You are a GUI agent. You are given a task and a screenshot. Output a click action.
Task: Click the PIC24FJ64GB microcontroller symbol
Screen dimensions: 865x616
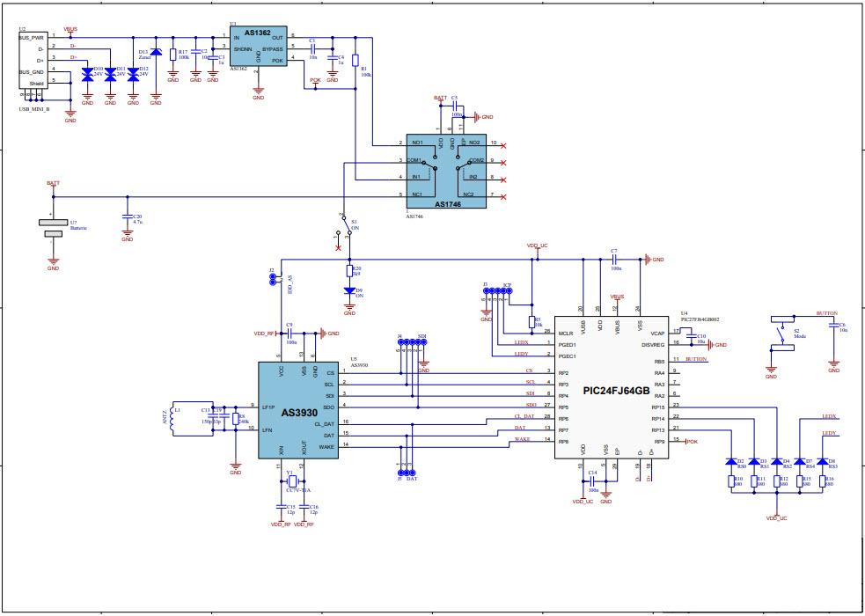tap(614, 387)
